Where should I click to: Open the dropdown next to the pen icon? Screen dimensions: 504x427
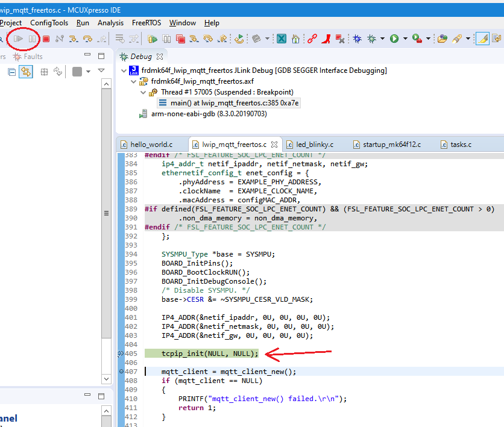468,39
